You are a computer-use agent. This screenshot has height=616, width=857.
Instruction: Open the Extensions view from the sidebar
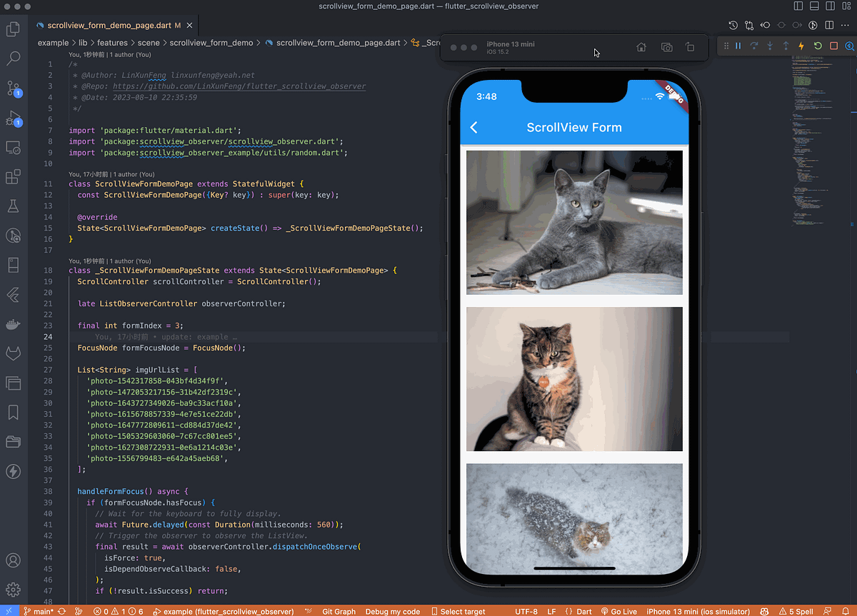click(x=14, y=177)
